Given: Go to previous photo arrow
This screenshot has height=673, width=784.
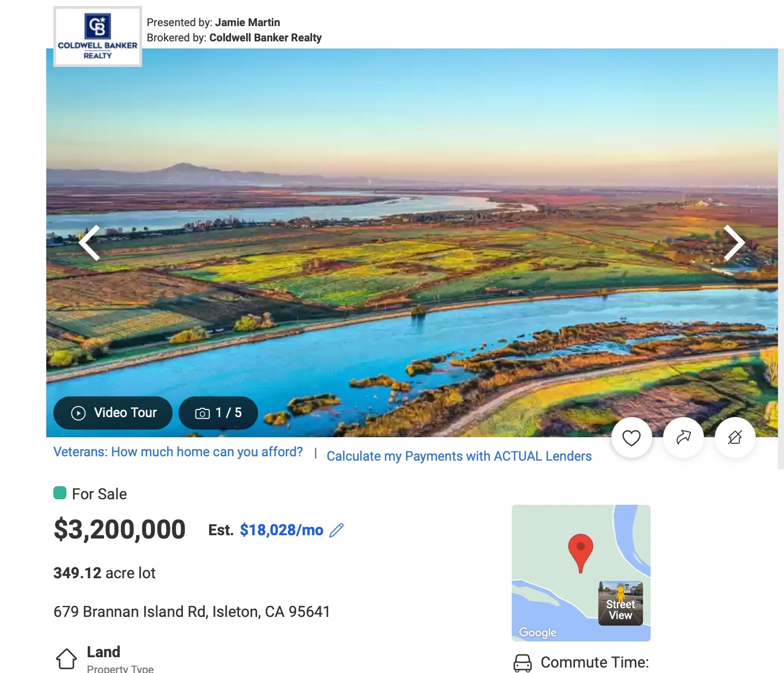Looking at the screenshot, I should [90, 243].
